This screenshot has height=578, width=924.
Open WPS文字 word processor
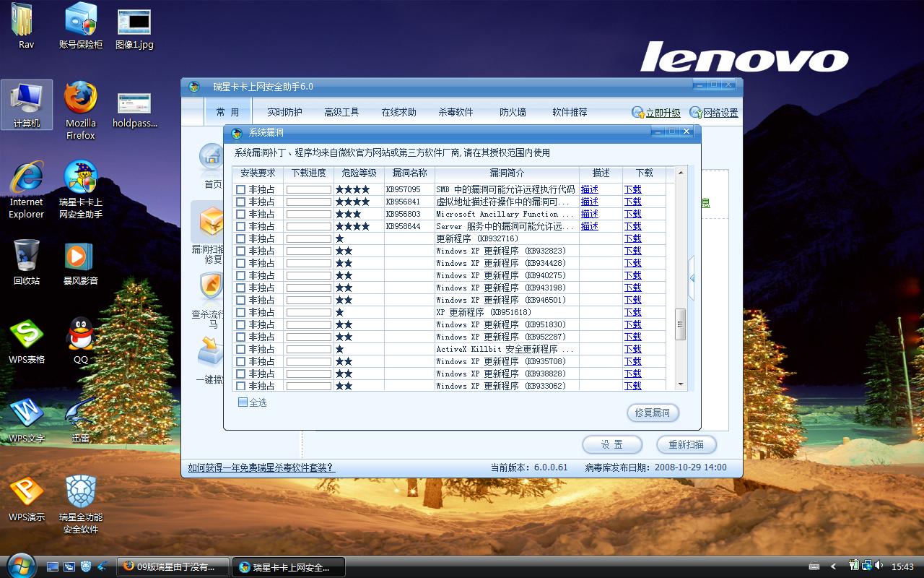[x=27, y=420]
